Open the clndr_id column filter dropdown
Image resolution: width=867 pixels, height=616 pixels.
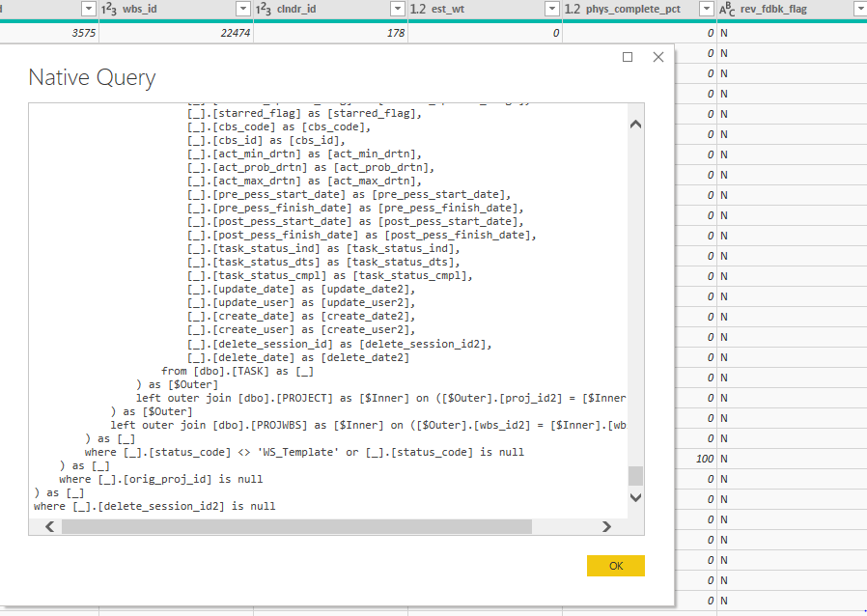click(397, 9)
